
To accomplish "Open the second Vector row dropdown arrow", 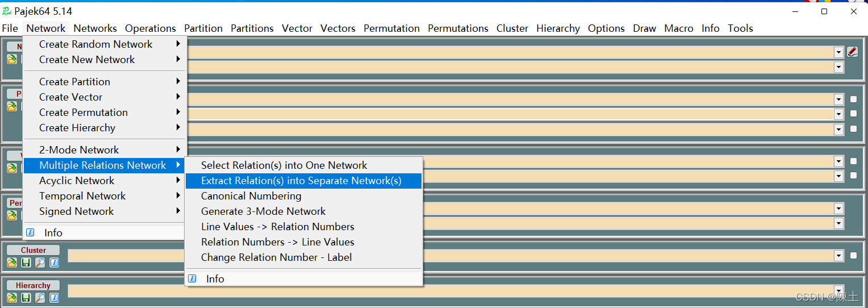I will coord(839,176).
